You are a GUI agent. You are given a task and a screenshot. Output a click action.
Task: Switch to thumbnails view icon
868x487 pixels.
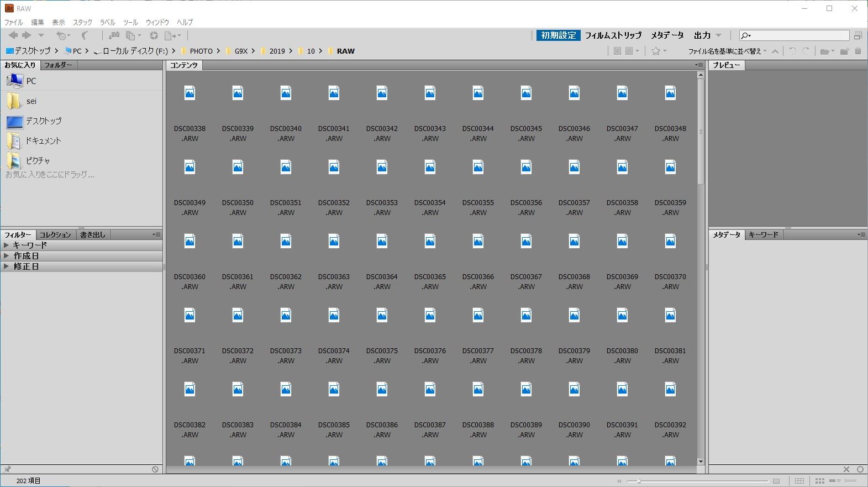point(820,481)
